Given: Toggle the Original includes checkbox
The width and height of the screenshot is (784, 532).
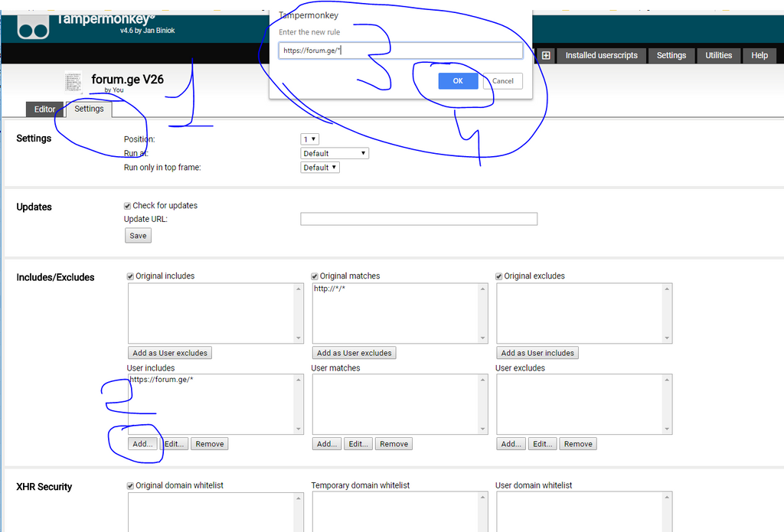Looking at the screenshot, I should click(x=130, y=276).
